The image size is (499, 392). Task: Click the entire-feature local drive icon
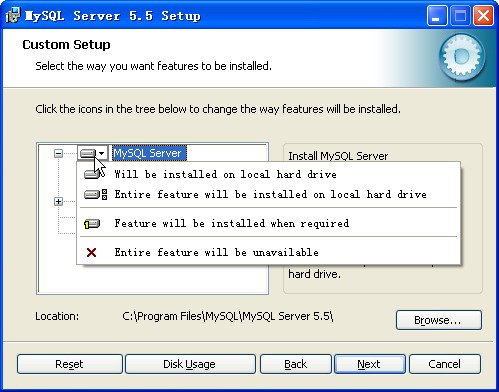pyautogui.click(x=95, y=194)
